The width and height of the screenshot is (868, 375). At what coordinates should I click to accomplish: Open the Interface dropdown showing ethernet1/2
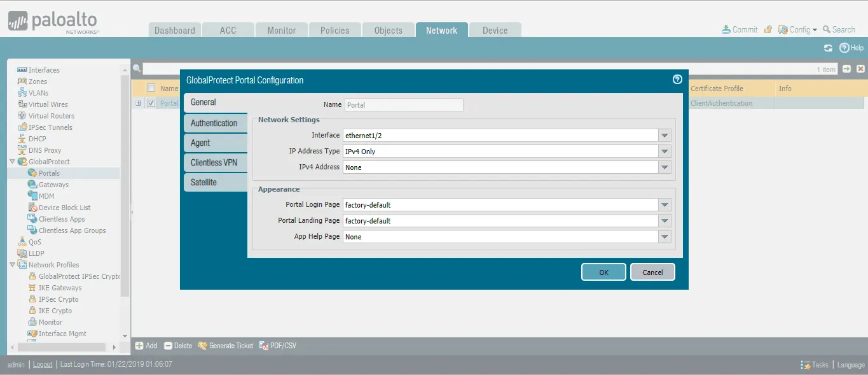pyautogui.click(x=665, y=135)
